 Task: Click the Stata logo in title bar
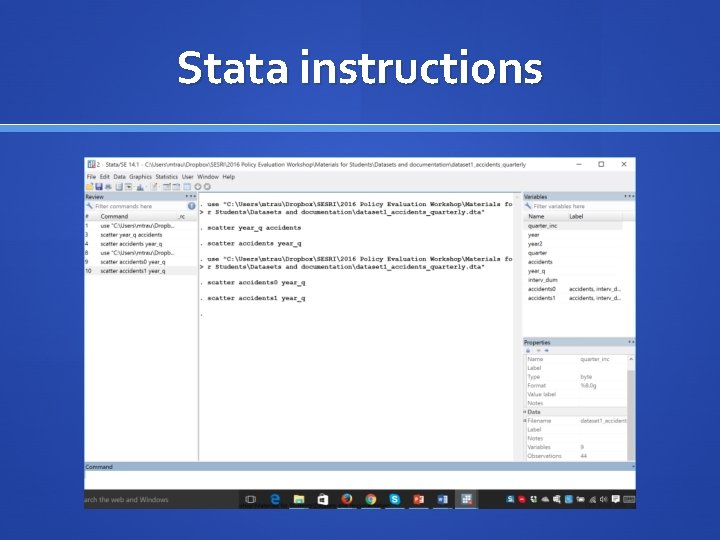[91, 164]
